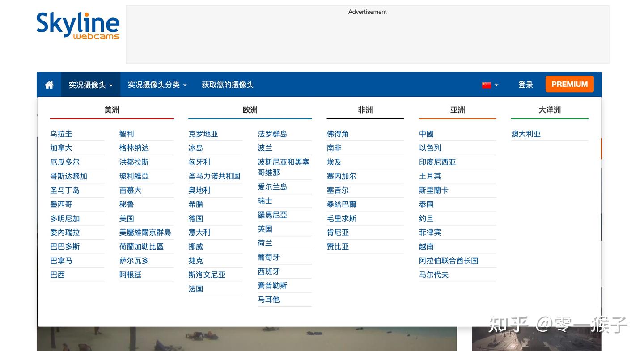
Task: Choose 阿拉伯联合酋长国 from Asia list
Action: (x=449, y=261)
